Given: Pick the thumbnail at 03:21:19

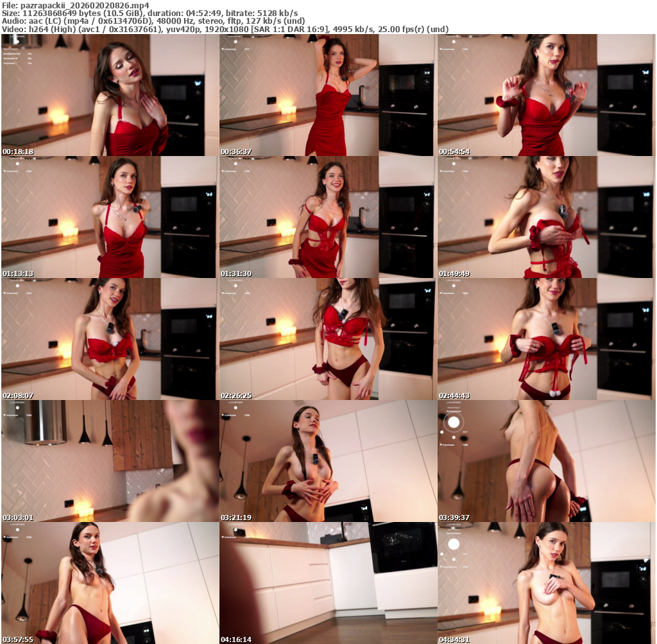Looking at the screenshot, I should [x=328, y=461].
